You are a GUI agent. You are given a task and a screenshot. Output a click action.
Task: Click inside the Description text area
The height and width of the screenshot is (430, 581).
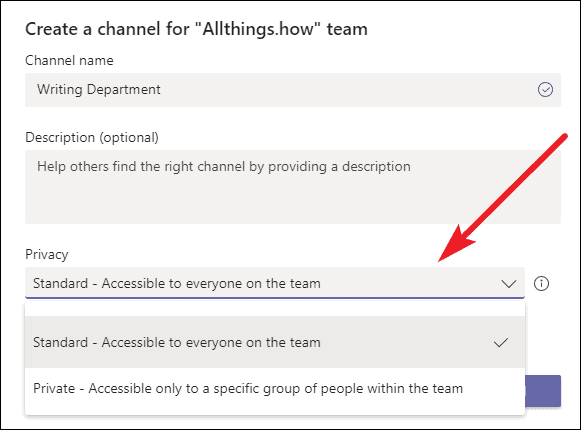[293, 187]
